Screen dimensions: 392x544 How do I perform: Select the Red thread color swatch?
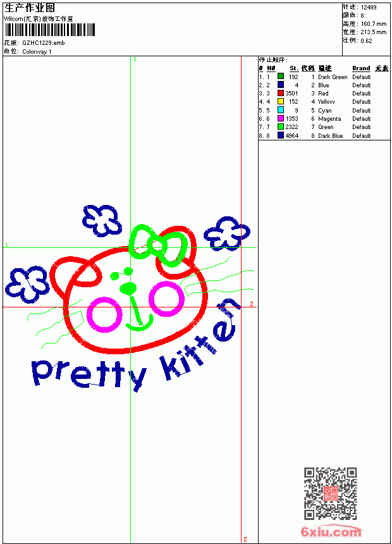coord(281,93)
